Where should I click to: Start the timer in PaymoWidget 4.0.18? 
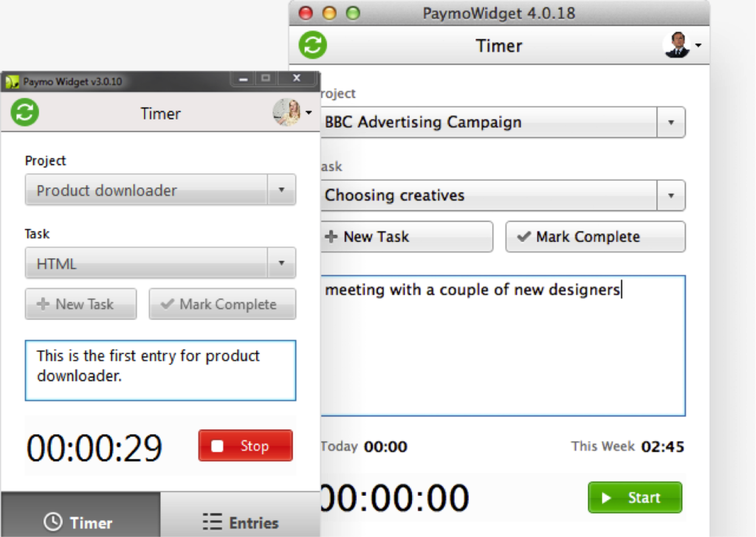[635, 497]
